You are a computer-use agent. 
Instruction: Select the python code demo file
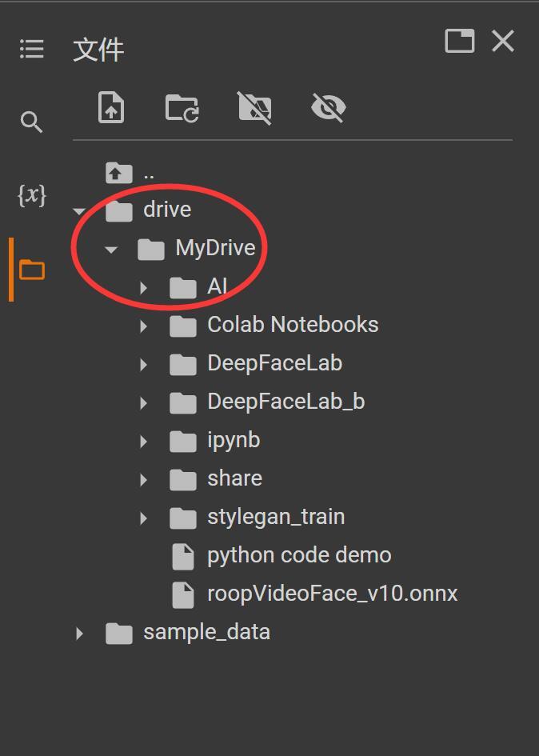[299, 555]
